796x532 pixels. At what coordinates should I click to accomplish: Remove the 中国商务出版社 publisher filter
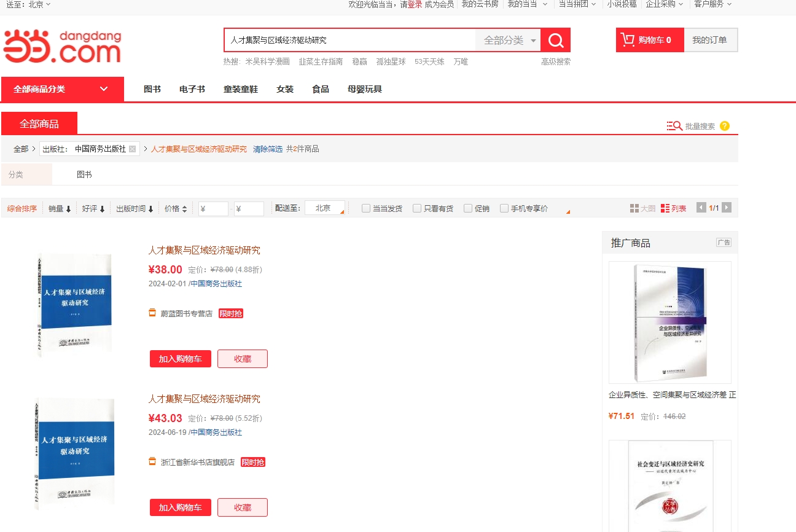click(132, 149)
